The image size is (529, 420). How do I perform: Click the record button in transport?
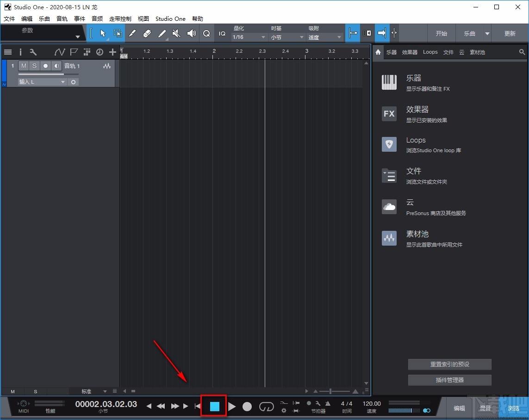(247, 407)
